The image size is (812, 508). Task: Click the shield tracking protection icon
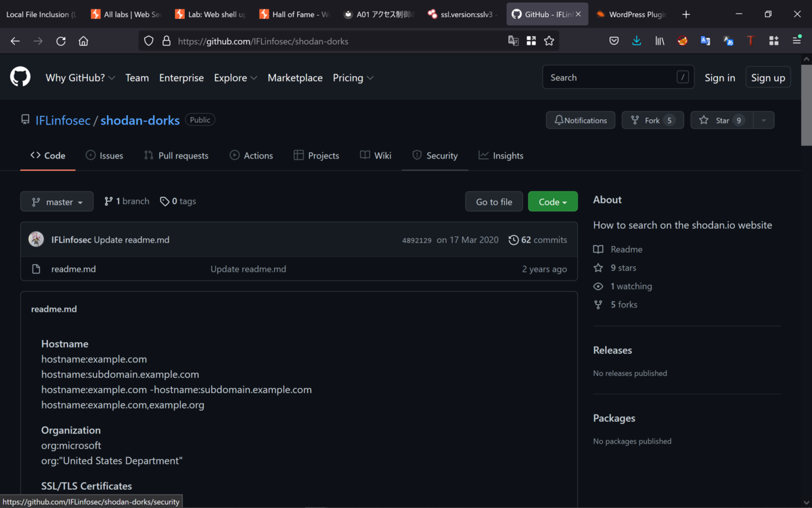150,41
